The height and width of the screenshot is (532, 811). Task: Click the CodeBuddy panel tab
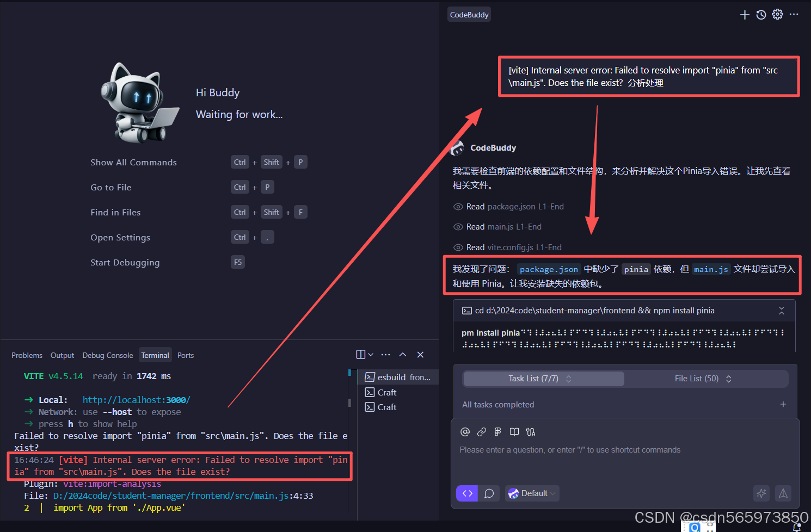tap(469, 15)
